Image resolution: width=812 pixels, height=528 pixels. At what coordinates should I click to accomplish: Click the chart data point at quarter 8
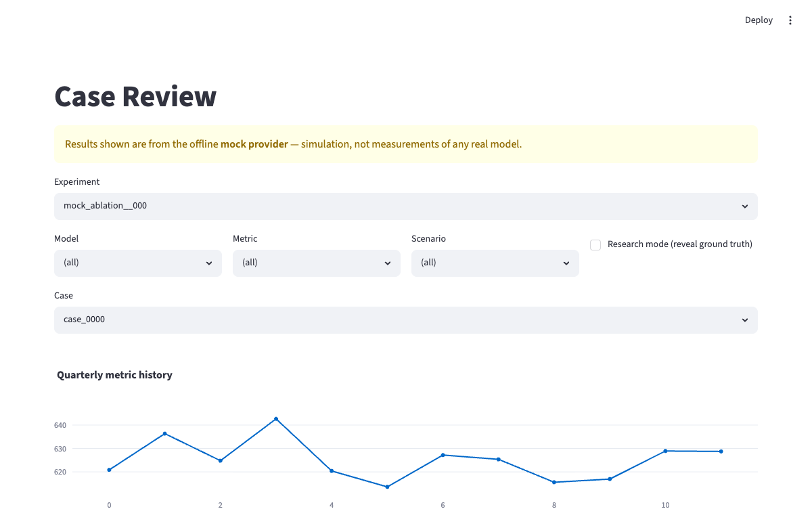click(554, 482)
